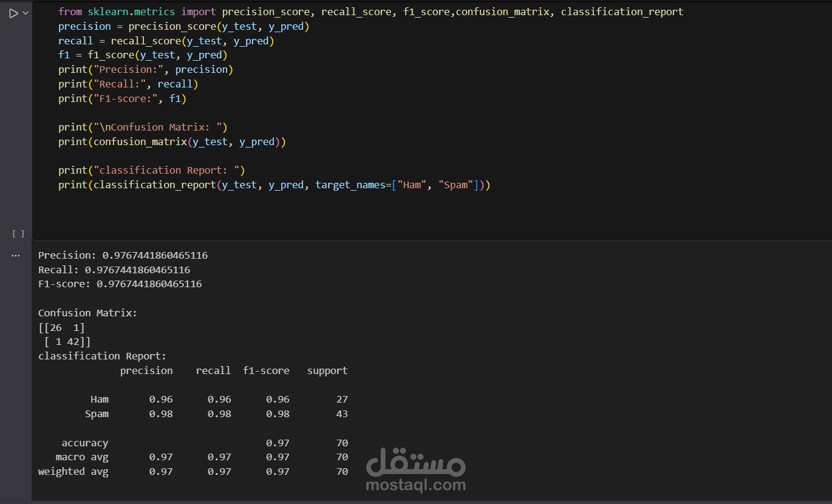Click the print("F1-score:", f1) code line
Viewport: 832px width, 504px height.
pyautogui.click(x=123, y=98)
